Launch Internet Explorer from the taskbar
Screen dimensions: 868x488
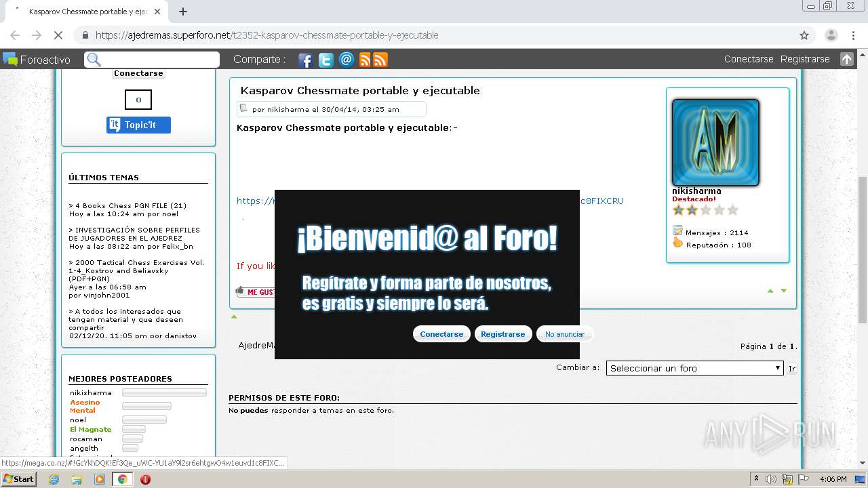point(54,479)
